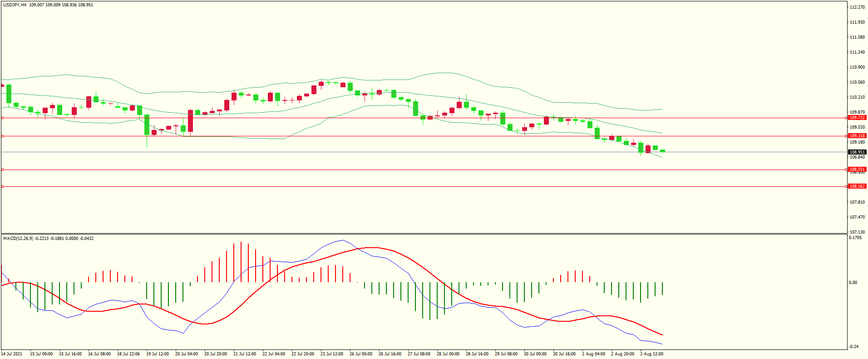Click the MACD(12,26,9) indicator label

(x=18, y=239)
